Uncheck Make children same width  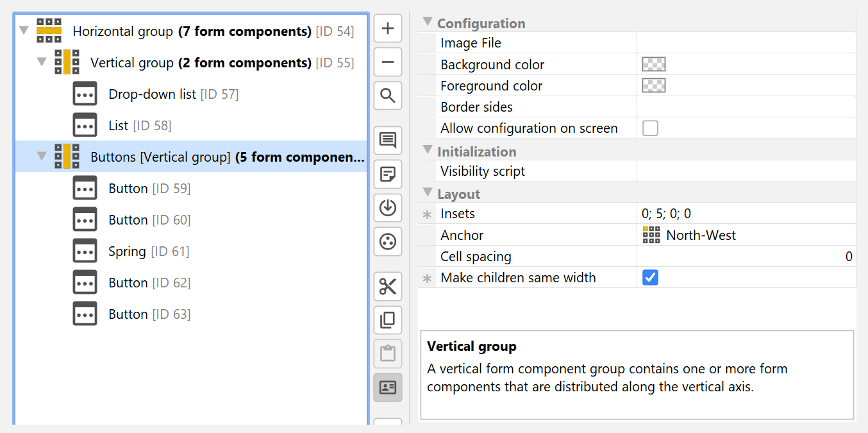click(x=650, y=278)
